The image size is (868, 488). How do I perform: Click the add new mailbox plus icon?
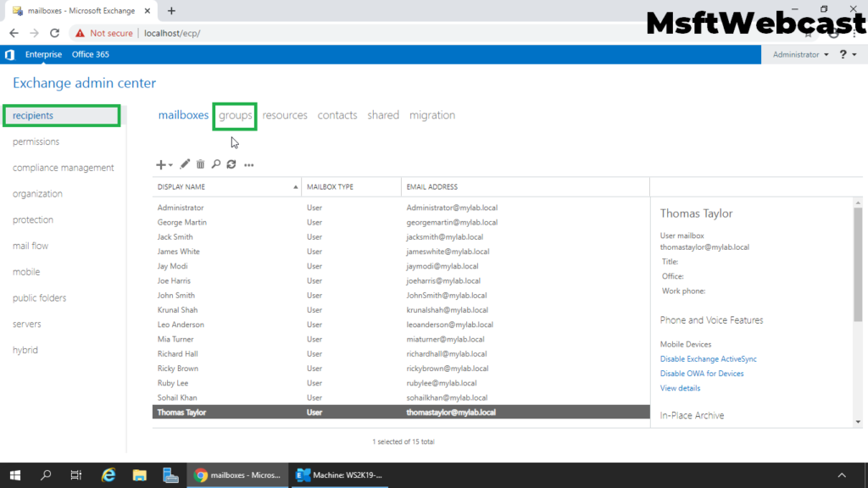pos(160,165)
